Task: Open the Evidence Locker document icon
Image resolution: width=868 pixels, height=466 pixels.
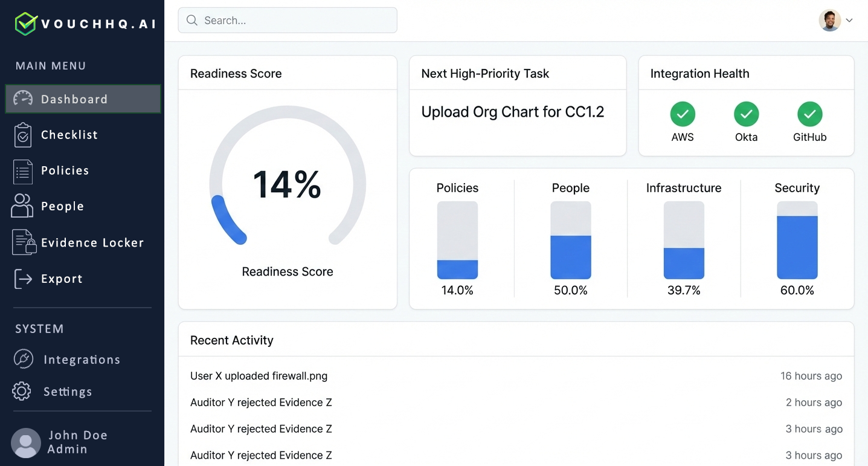Action: tap(22, 242)
